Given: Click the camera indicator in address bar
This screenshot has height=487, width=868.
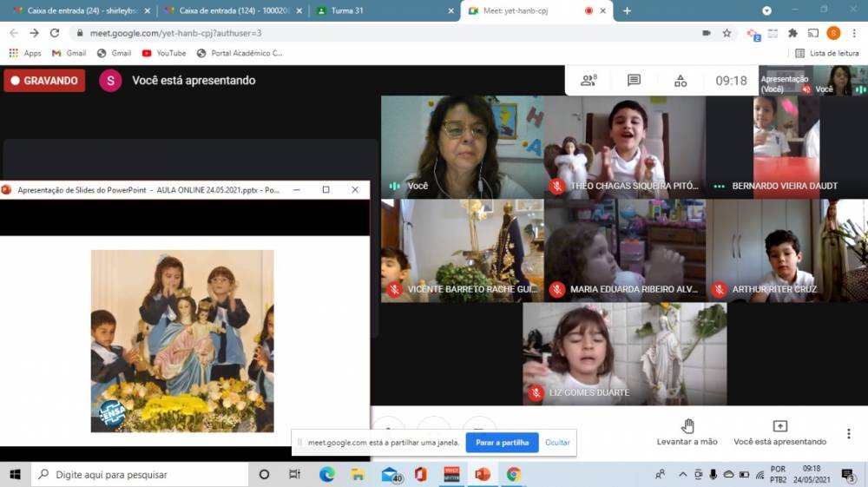Looking at the screenshot, I should coord(706,33).
